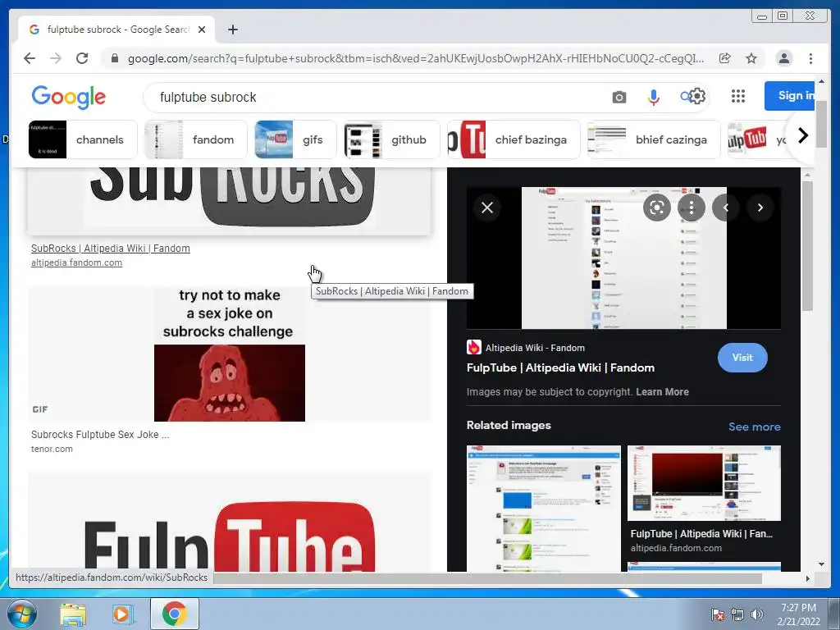
Task: Filter results by bhief cazinga chip
Action: pos(654,139)
